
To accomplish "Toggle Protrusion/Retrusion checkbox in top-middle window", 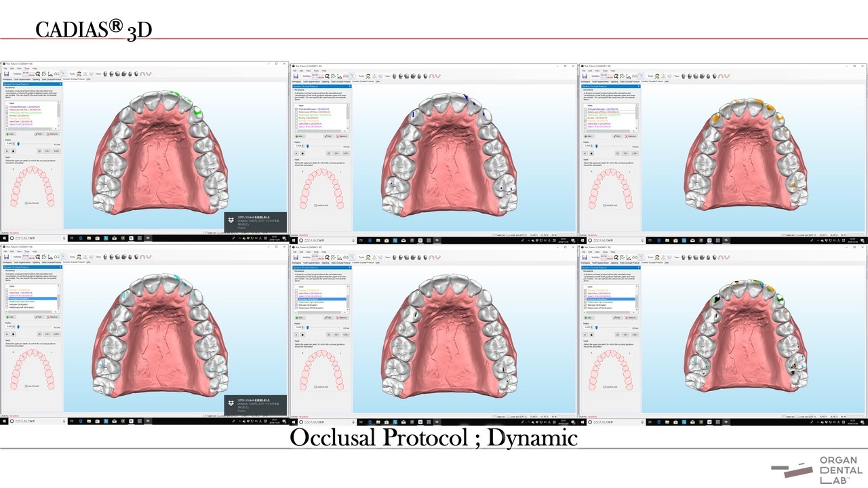I will [296, 109].
